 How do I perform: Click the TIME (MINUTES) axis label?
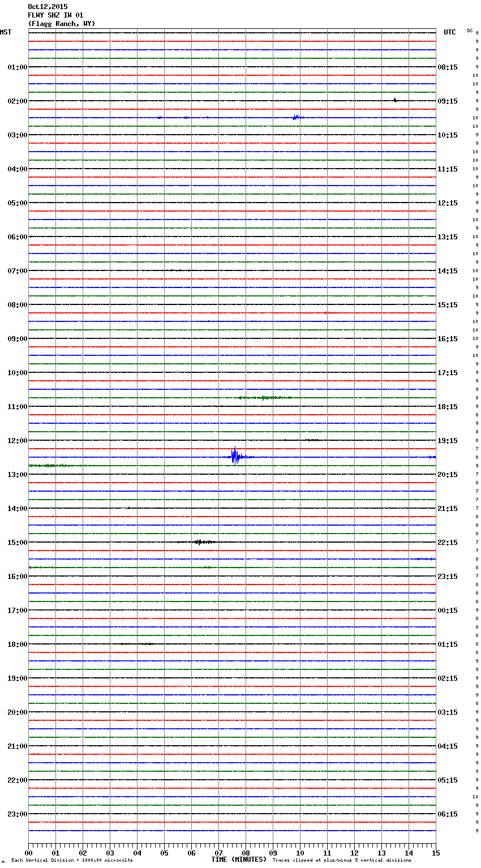click(239, 860)
